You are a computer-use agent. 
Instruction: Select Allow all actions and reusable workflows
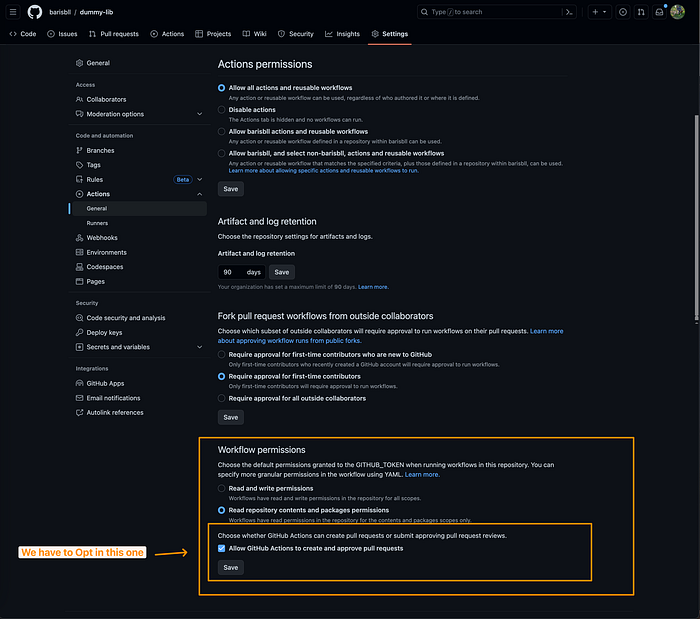pos(221,88)
